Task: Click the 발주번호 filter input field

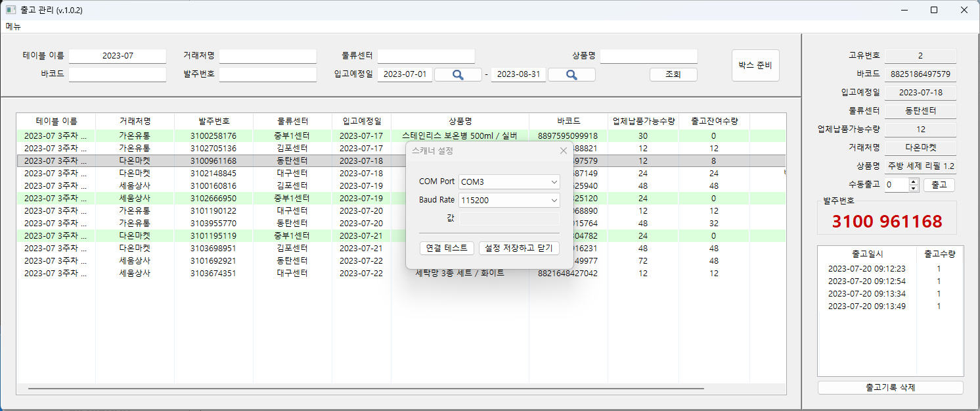Action: pos(268,75)
